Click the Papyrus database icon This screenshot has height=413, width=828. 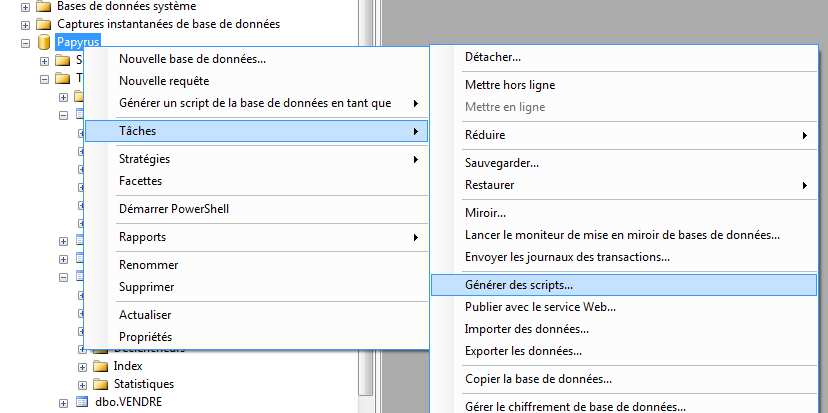[x=44, y=43]
